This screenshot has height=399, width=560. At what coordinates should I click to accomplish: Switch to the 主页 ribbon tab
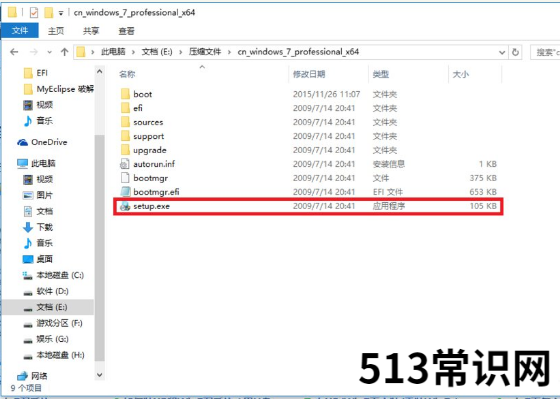tap(56, 31)
